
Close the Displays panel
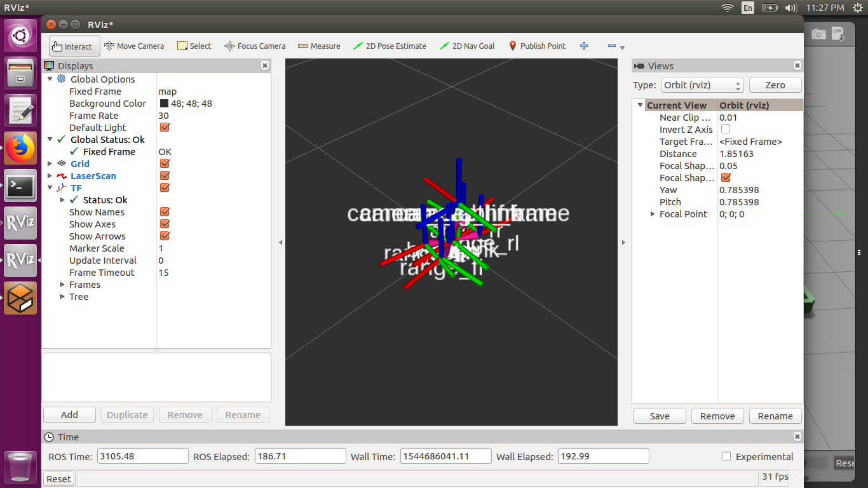point(265,65)
